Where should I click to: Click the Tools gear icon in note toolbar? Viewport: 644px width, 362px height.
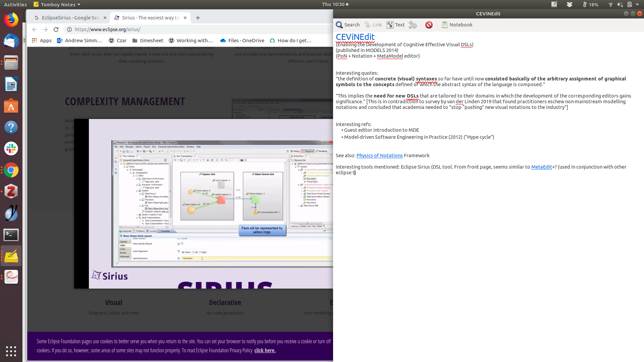coord(413,25)
